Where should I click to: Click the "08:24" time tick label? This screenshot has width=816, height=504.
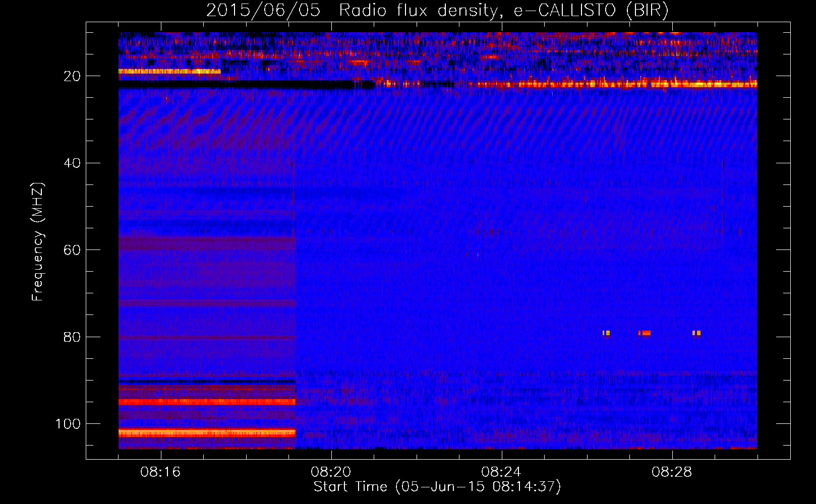501,472
